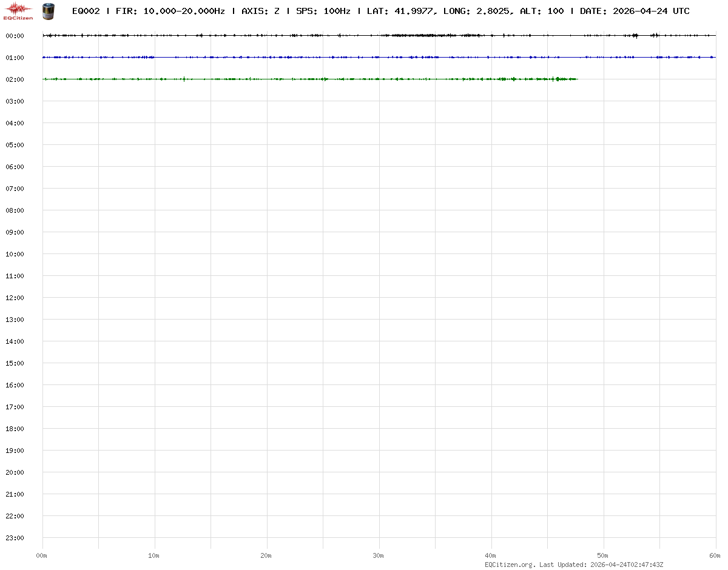Click the seismometer device icon in header
The width and height of the screenshot is (728, 570).
pyautogui.click(x=49, y=11)
